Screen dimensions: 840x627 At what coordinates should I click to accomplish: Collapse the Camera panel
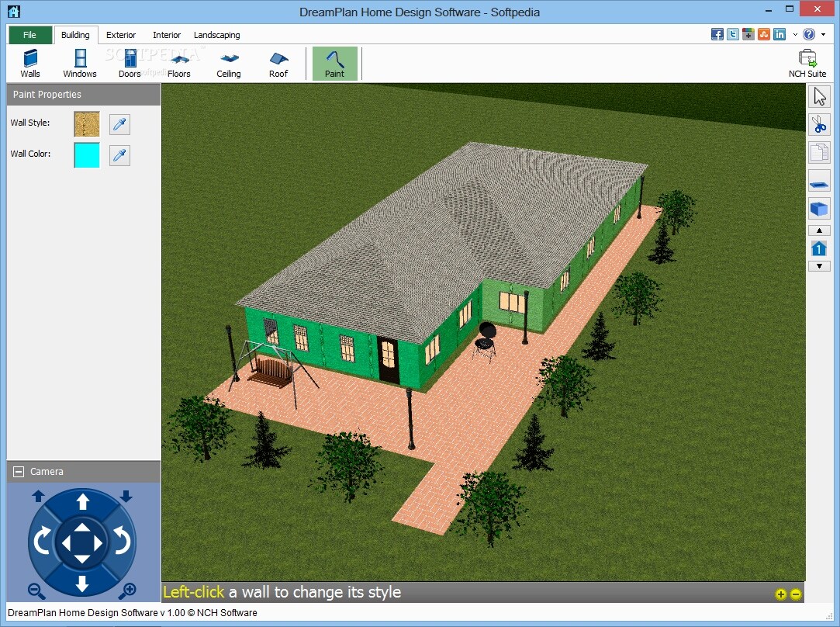pos(16,471)
